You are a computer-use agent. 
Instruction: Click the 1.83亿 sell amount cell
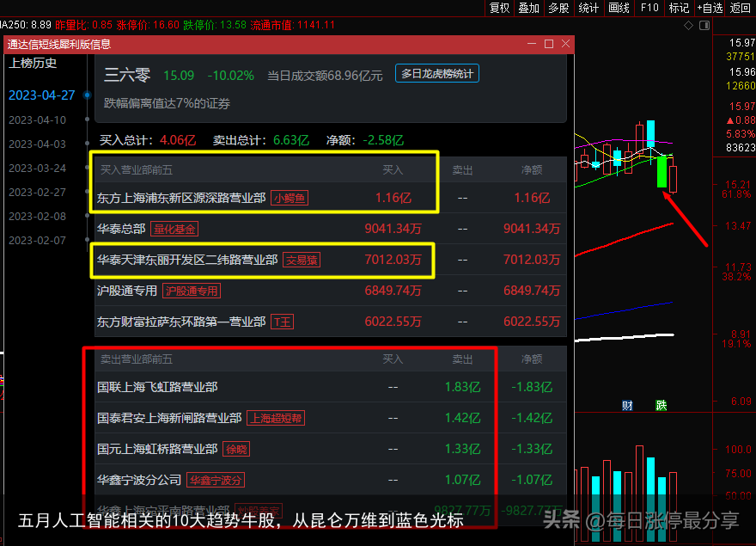click(462, 387)
